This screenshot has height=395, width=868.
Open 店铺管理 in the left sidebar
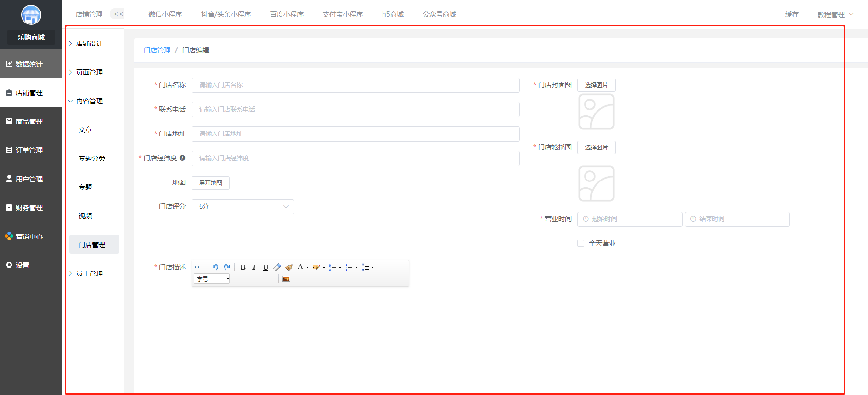click(x=31, y=92)
